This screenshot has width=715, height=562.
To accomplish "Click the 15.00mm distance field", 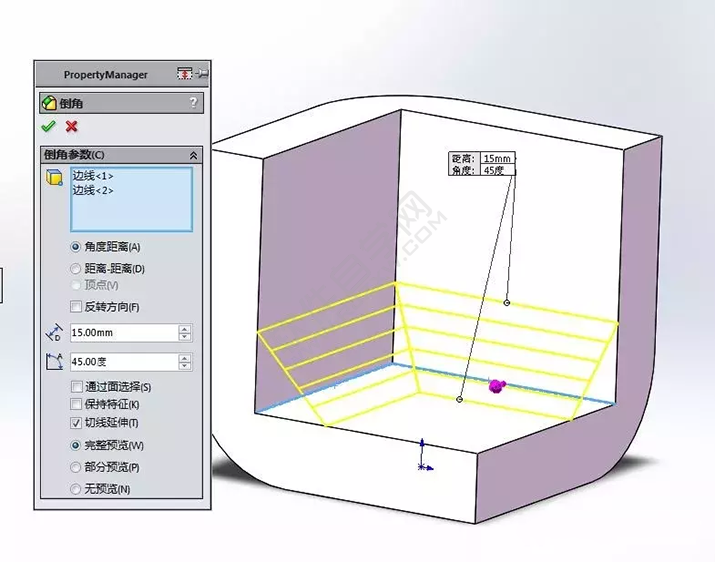I will [124, 333].
